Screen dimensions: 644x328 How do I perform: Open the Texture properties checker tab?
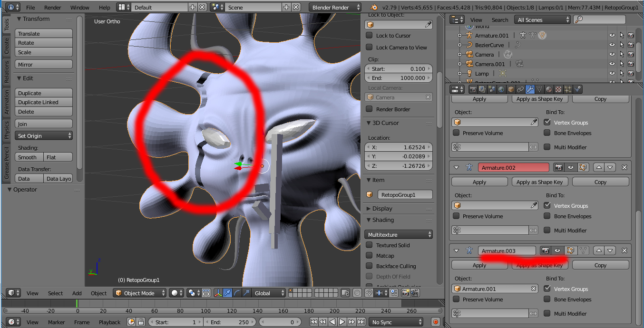tap(558, 89)
